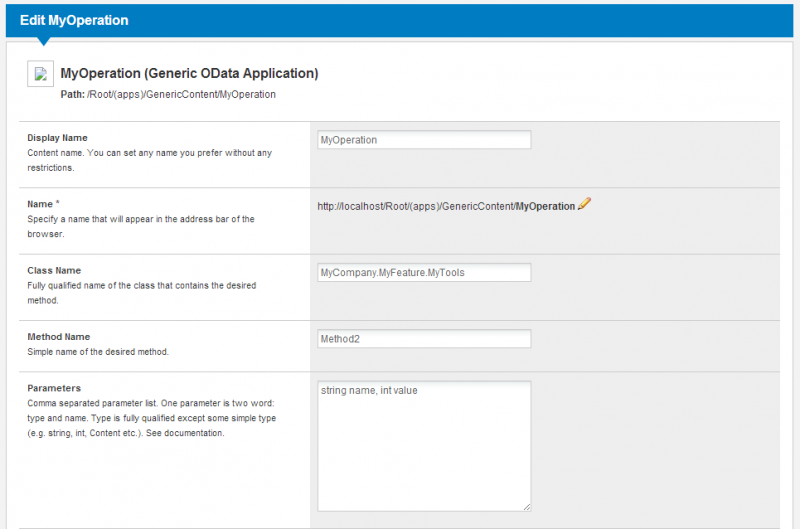Focus the Display Name input field
Viewport: 800px width, 529px height.
coord(424,140)
